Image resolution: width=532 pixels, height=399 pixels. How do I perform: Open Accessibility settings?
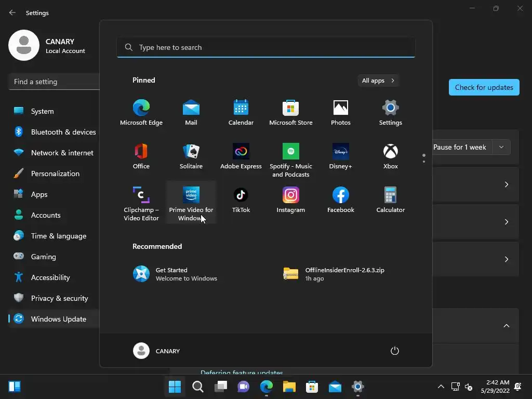pyautogui.click(x=54, y=277)
